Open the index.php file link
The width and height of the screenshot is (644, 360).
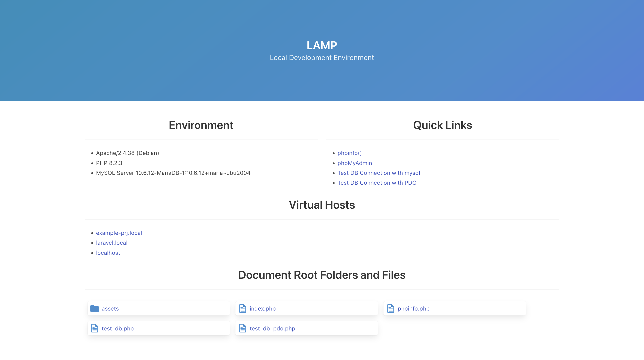coord(263,309)
